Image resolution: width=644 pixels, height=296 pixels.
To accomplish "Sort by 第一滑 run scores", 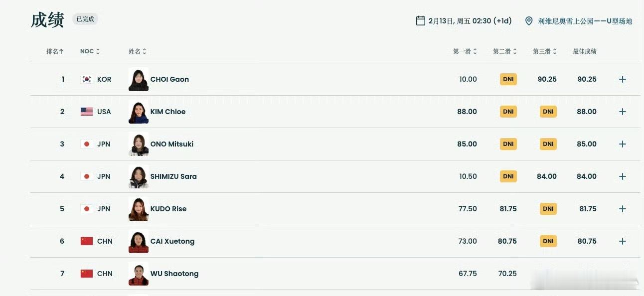I will (x=465, y=51).
